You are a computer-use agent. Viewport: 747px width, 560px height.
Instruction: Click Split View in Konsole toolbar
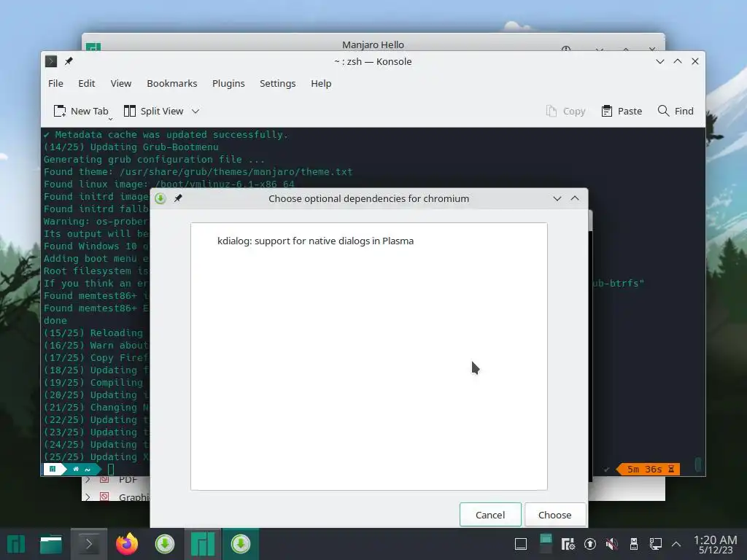pos(155,111)
